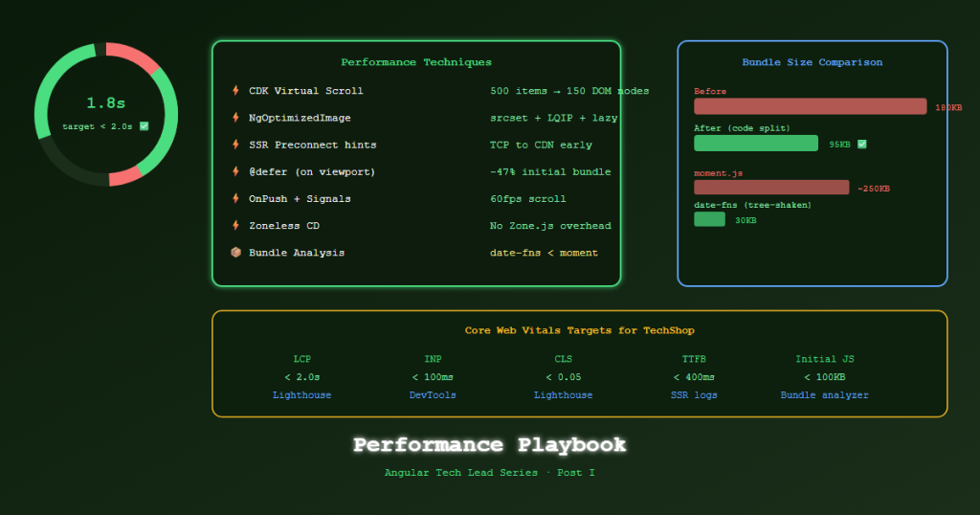980x515 pixels.
Task: Click the lightning icon beside OnPush + Signals
Action: 235,198
